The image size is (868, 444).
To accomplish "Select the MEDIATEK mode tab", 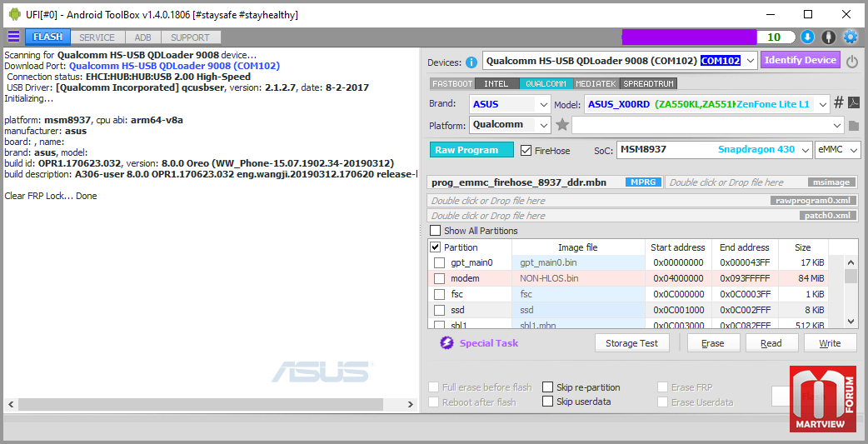I will (x=596, y=83).
